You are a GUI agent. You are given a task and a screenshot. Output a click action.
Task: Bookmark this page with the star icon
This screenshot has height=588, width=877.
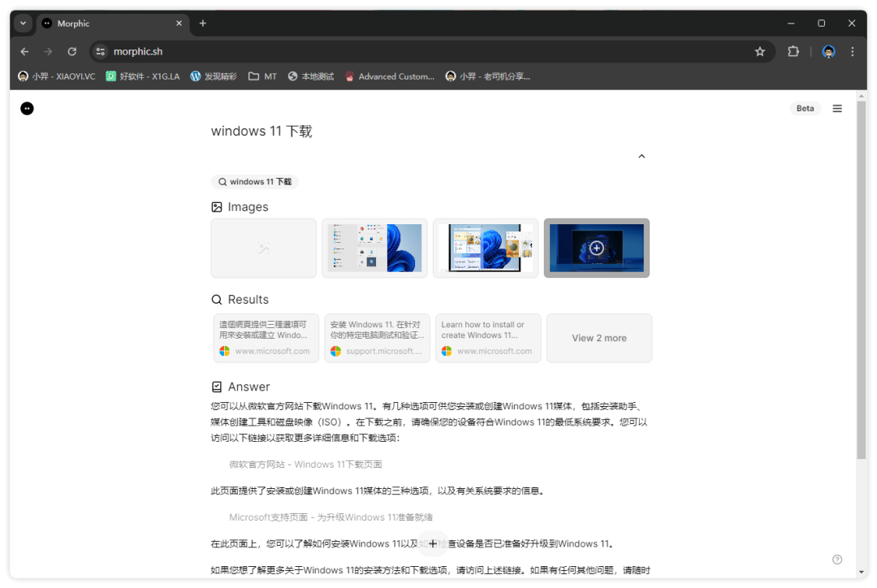point(759,51)
